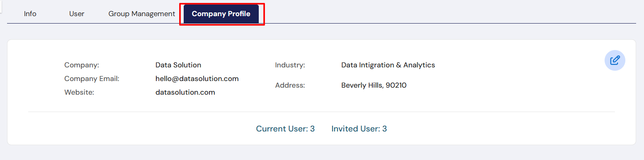Select the Data Solution company name

point(178,65)
